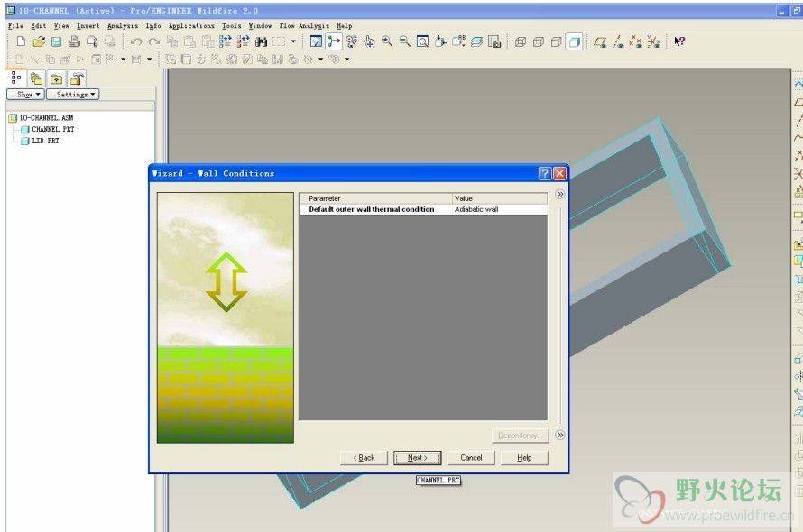This screenshot has height=532, width=803.
Task: Open the View Manager icon
Action: click(494, 41)
